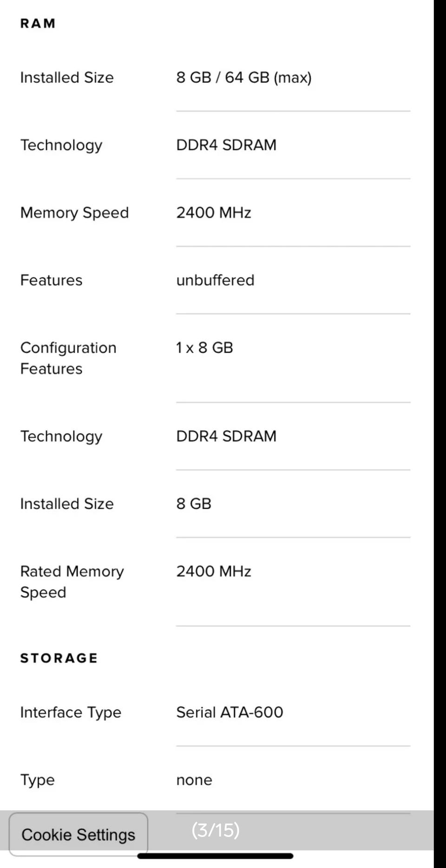This screenshot has width=446, height=868.
Task: Click the Memory Speed label above Features
Action: tap(74, 212)
